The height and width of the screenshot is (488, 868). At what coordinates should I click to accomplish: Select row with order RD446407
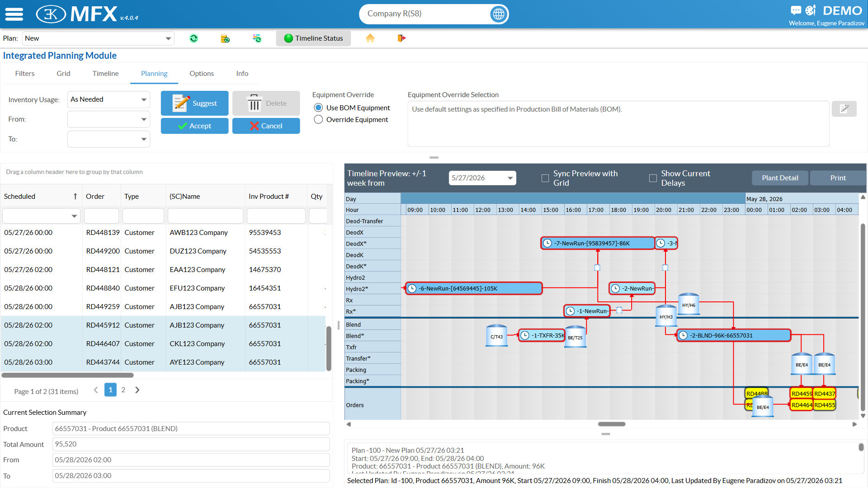[163, 343]
